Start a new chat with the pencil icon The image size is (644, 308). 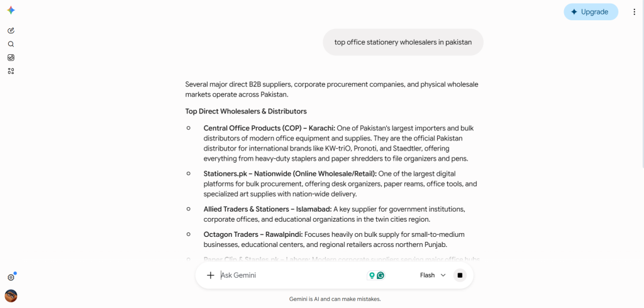point(11,30)
